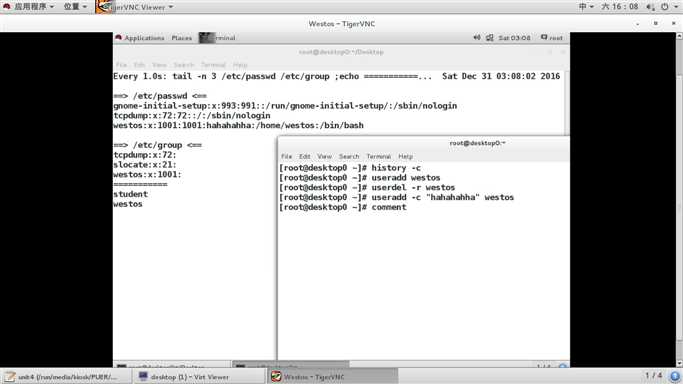The height and width of the screenshot is (384, 683).
Task: Open Terminal menu in front terminal
Action: [x=379, y=156]
